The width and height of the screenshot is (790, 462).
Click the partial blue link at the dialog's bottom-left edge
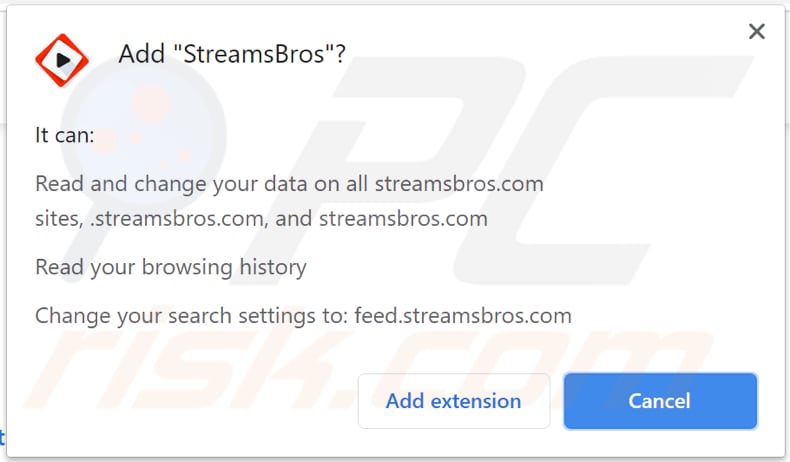[2, 437]
